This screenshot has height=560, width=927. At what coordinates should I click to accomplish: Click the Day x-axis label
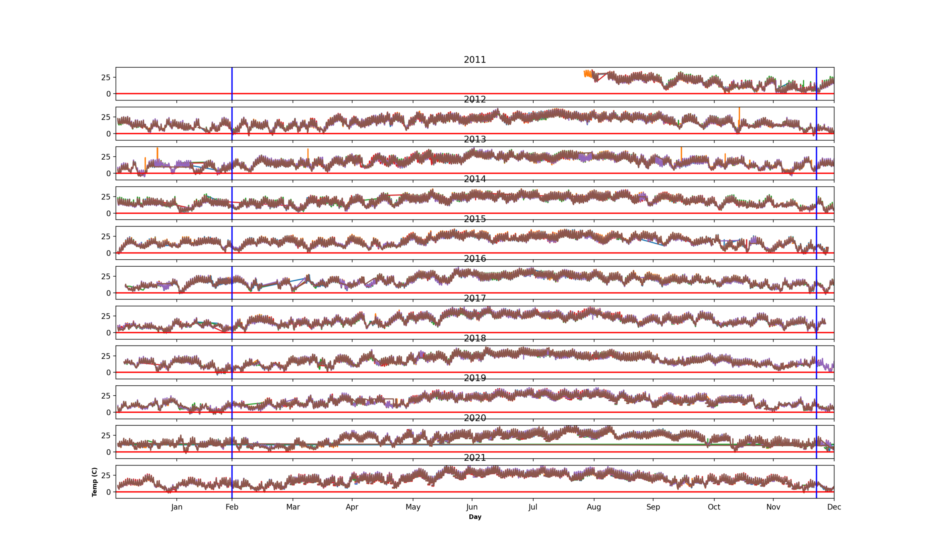[x=475, y=517]
